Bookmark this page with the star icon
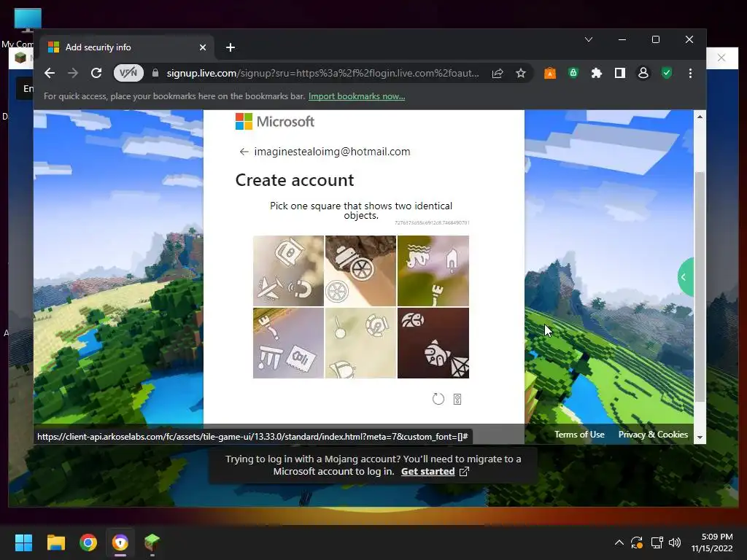This screenshot has width=747, height=560. click(521, 73)
